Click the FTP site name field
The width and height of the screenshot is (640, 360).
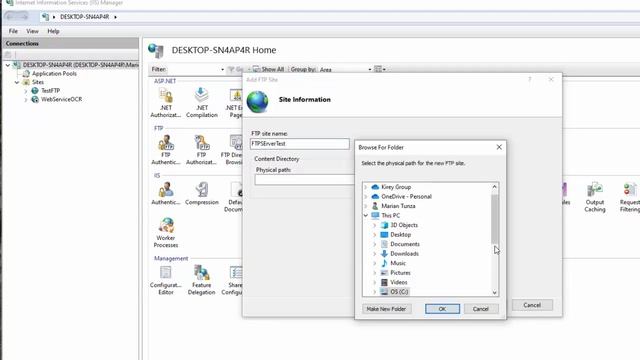pyautogui.click(x=300, y=144)
